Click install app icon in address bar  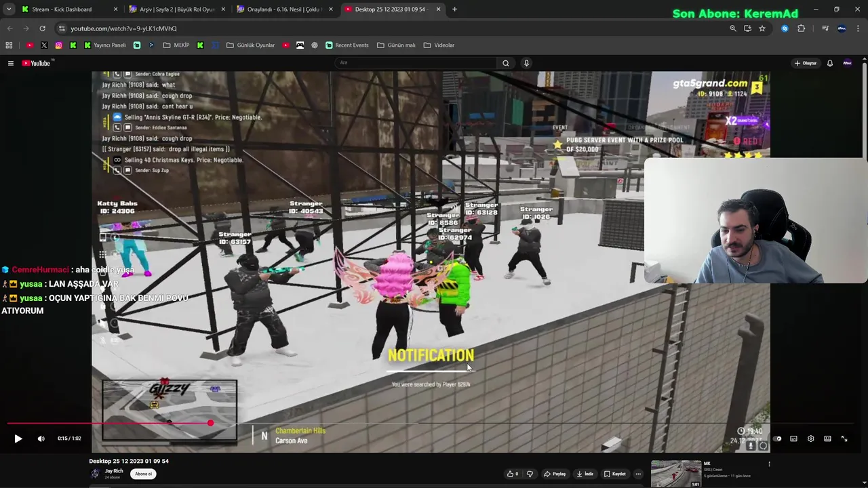(747, 28)
